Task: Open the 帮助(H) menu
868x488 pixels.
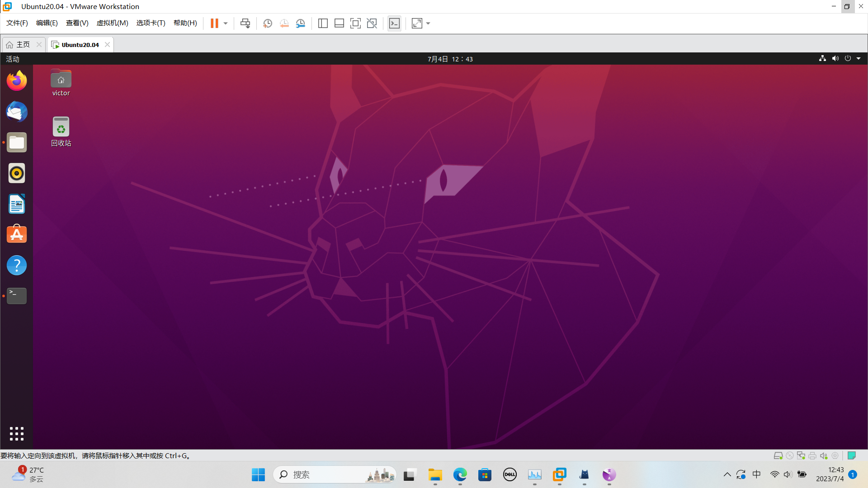Action: click(185, 23)
